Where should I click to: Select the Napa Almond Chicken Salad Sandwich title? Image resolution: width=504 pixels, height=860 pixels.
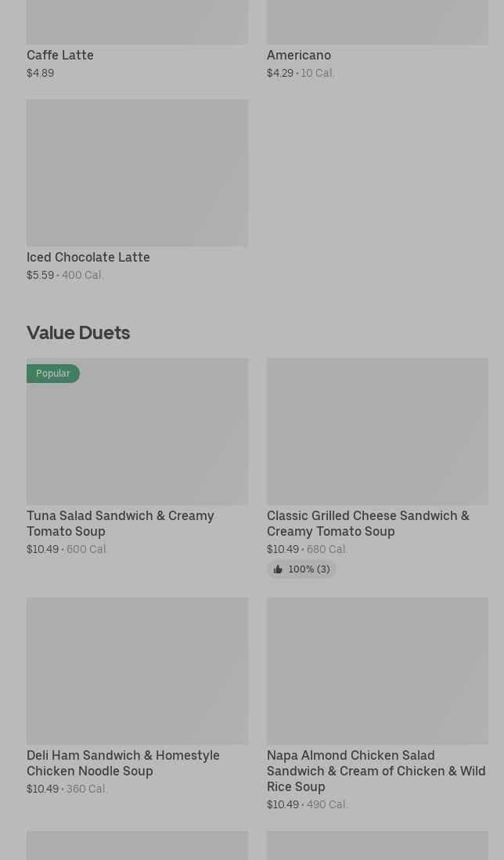376,771
